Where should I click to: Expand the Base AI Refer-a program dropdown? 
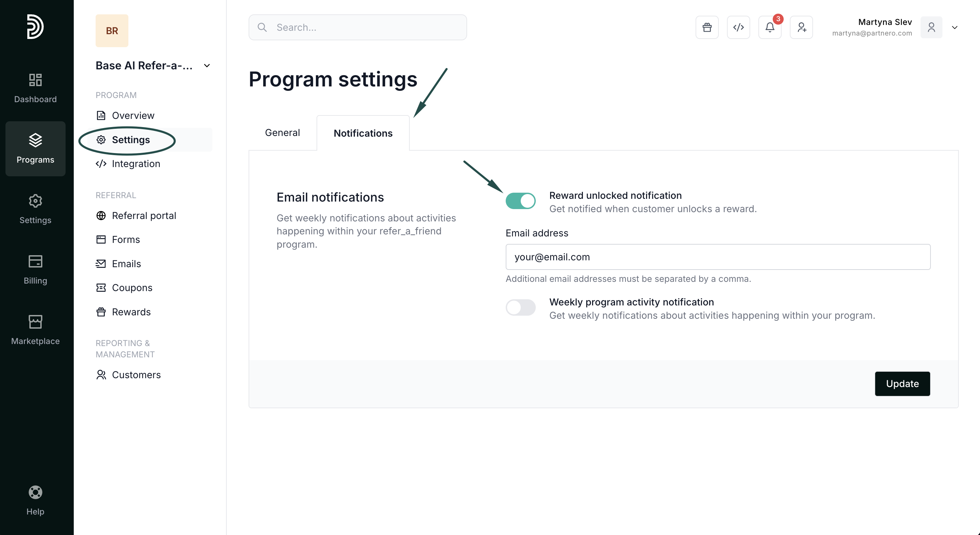(207, 66)
